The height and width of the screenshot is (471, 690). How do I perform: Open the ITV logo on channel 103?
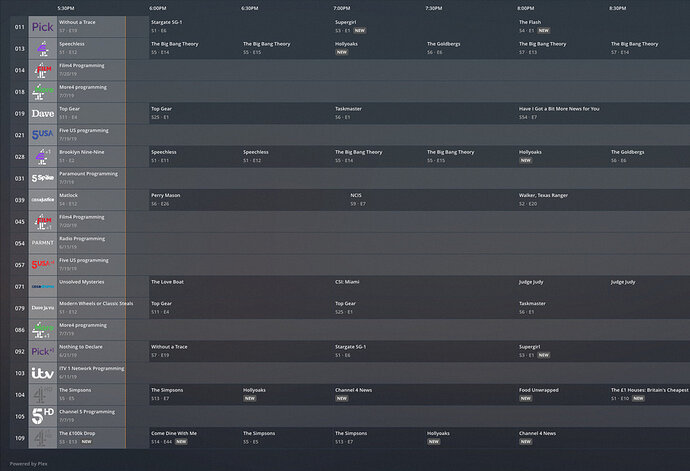tap(43, 373)
